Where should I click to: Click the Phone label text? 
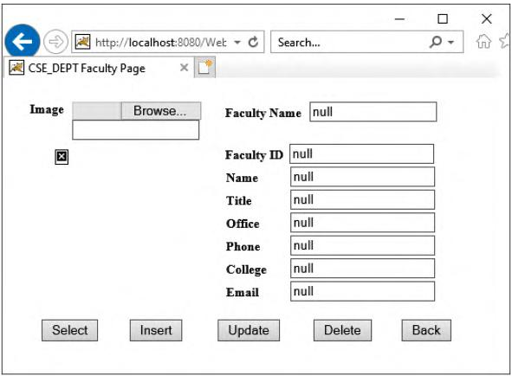click(243, 247)
